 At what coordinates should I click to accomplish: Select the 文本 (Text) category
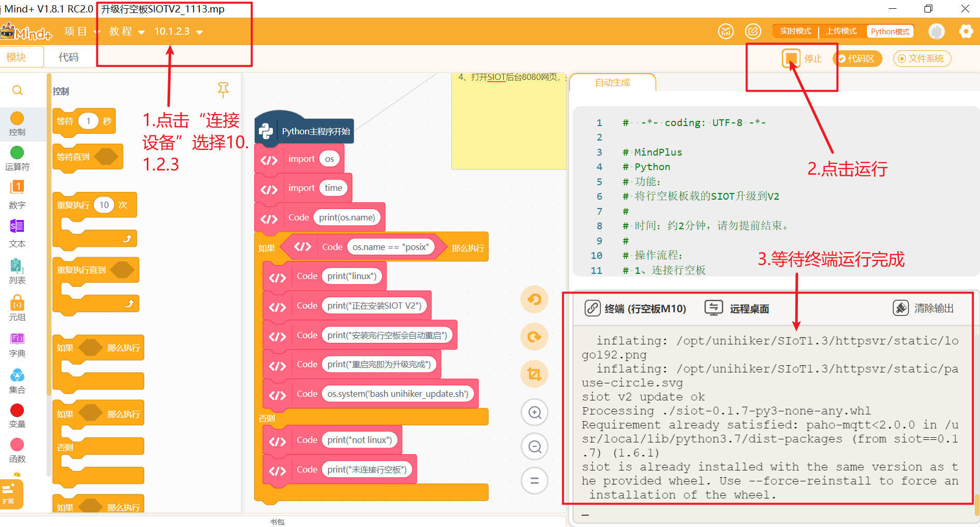(x=17, y=233)
